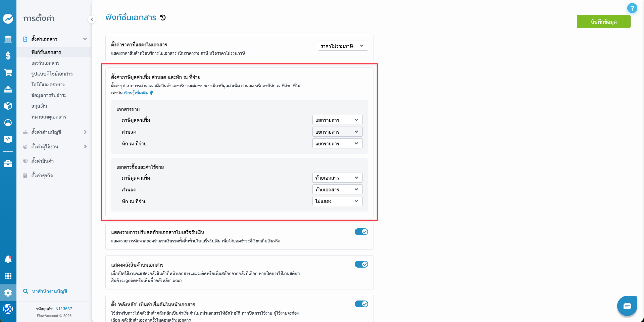This screenshot has width=644, height=322.
Task: Click the blue help question mark icon
Action: pyautogui.click(x=632, y=8)
